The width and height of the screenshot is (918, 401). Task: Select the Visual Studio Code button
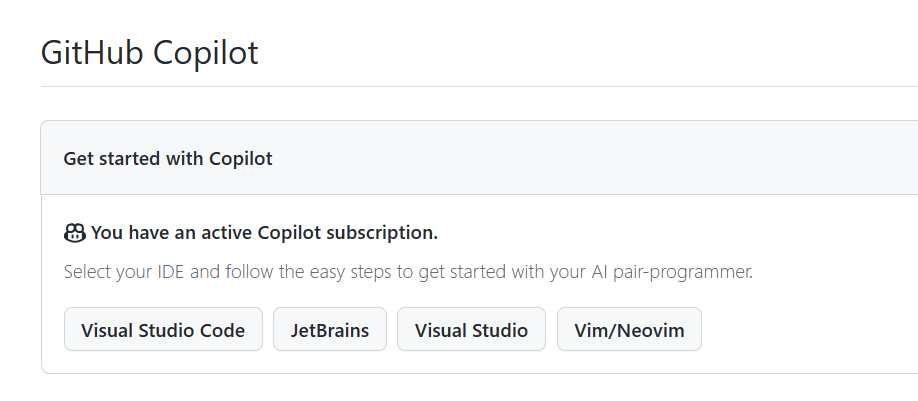click(163, 330)
